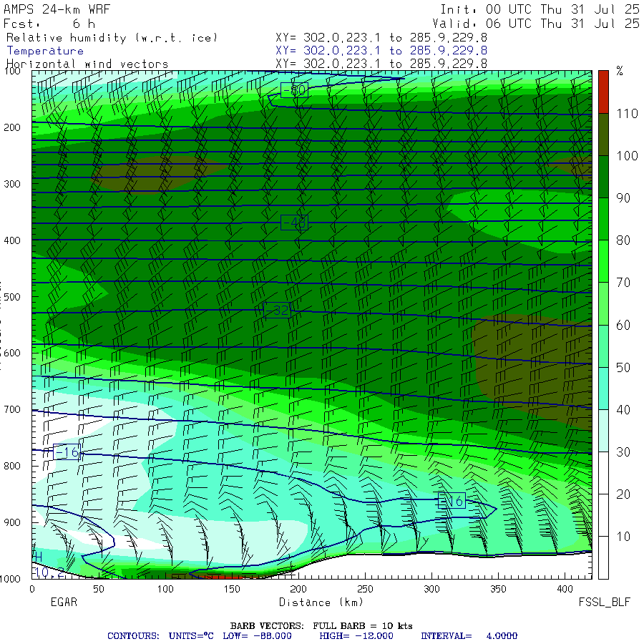Click the 'Valid: 06 UTC Thu 31 Jul 25' text
Image resolution: width=644 pixels, height=644 pixels.
tap(535, 24)
